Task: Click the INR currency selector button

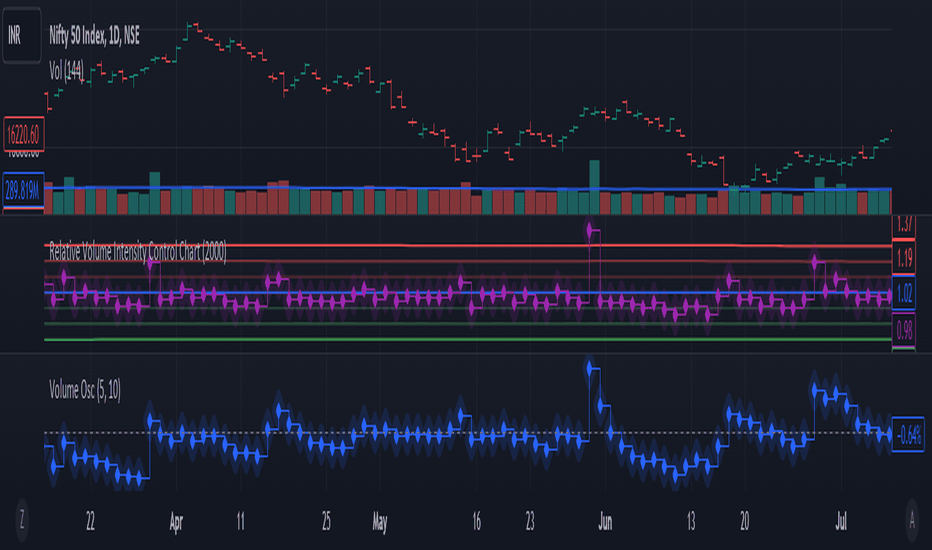Action: [21, 35]
